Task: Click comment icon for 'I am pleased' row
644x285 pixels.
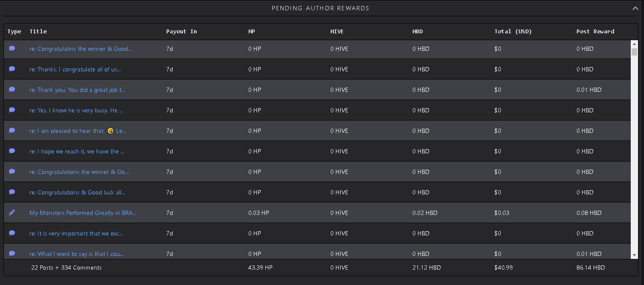Action: (x=12, y=130)
